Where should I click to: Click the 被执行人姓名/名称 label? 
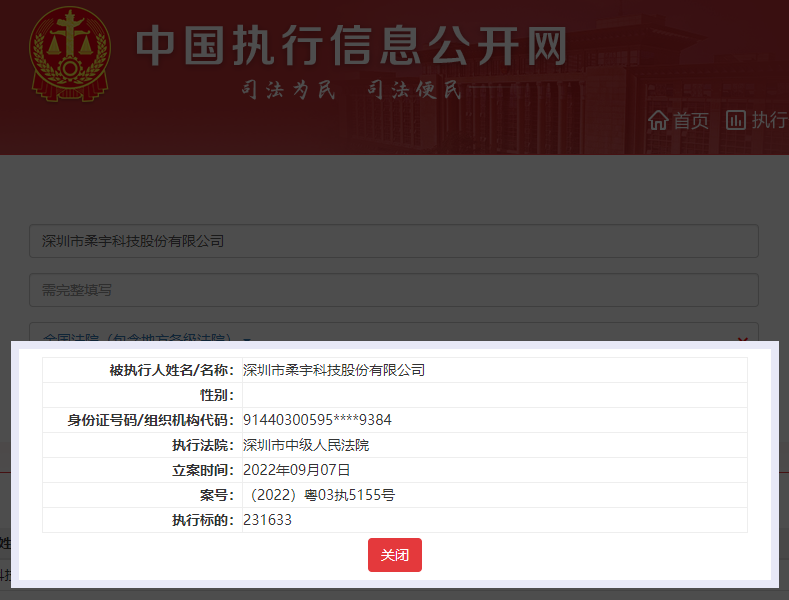172,370
